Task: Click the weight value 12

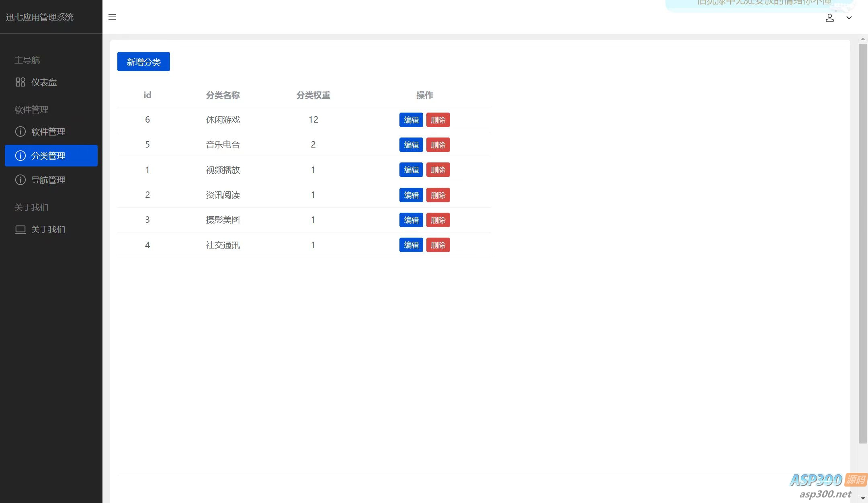Action: coord(313,119)
